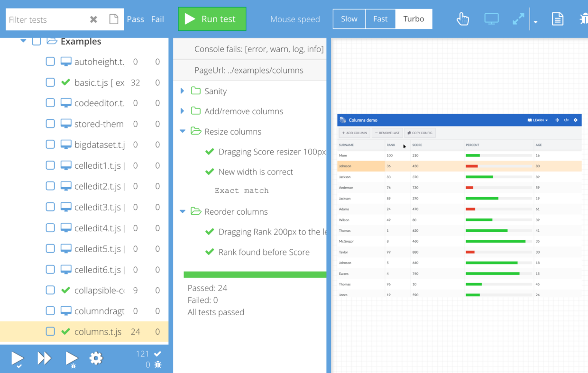The image size is (588, 373).
Task: Check the basic.t.js checkbox
Action: (50, 82)
